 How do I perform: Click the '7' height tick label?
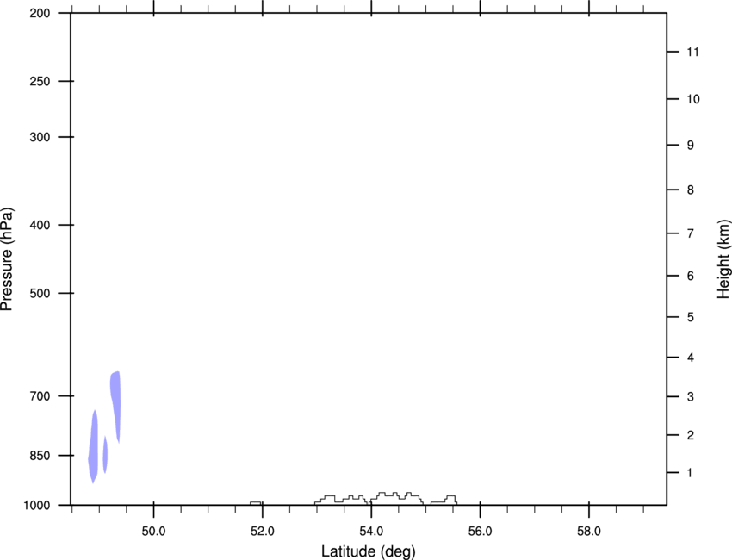690,233
